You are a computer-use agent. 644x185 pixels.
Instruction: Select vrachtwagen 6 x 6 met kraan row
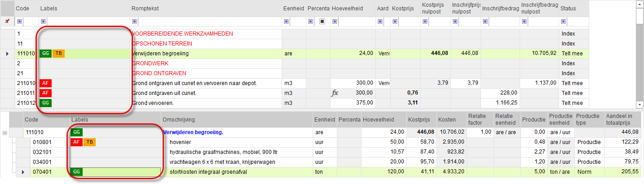222,162
